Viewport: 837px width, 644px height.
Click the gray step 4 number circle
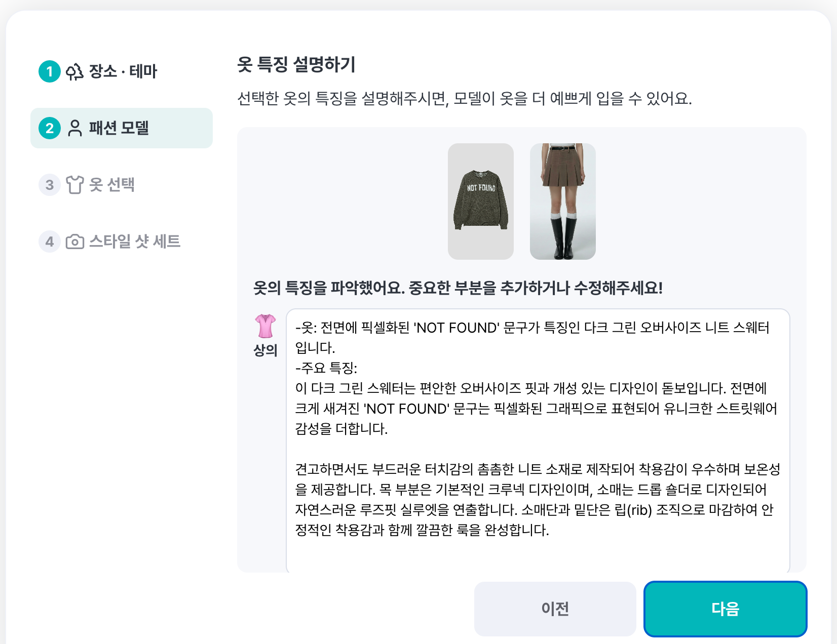(x=49, y=242)
